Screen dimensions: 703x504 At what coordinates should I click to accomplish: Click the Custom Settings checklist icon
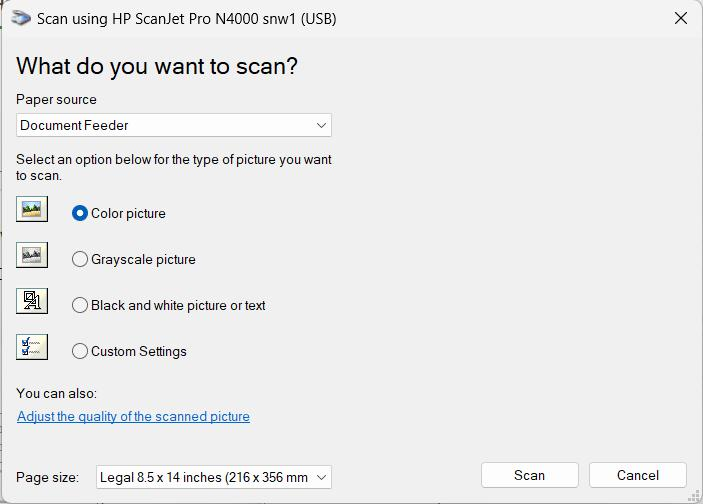(32, 347)
